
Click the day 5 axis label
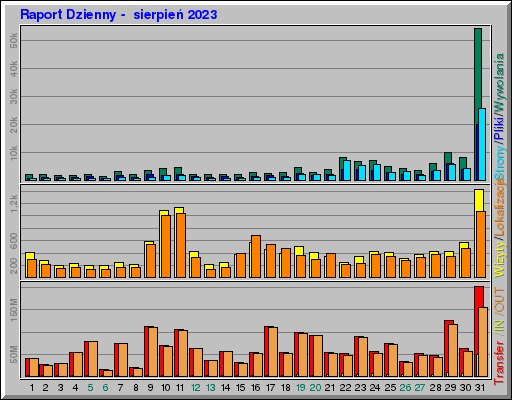pyautogui.click(x=90, y=388)
